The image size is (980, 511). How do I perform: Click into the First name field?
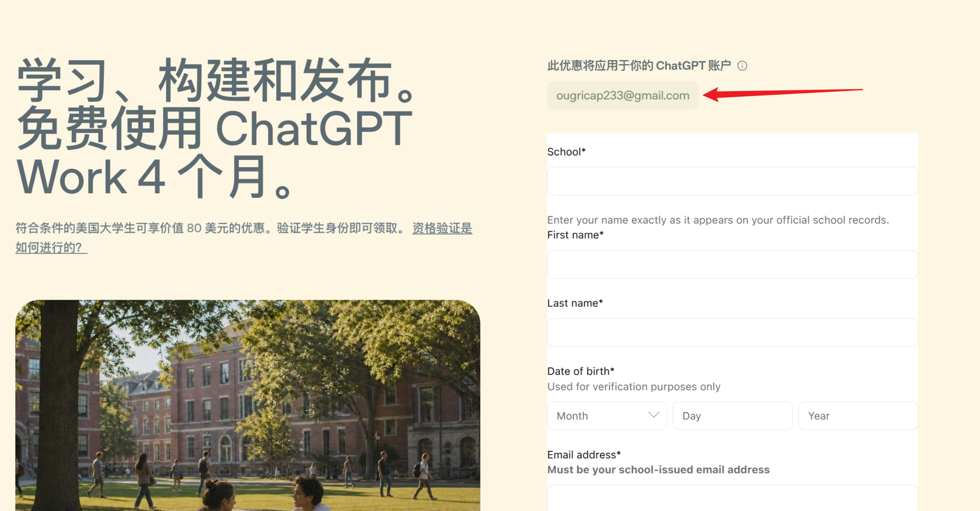(x=732, y=265)
